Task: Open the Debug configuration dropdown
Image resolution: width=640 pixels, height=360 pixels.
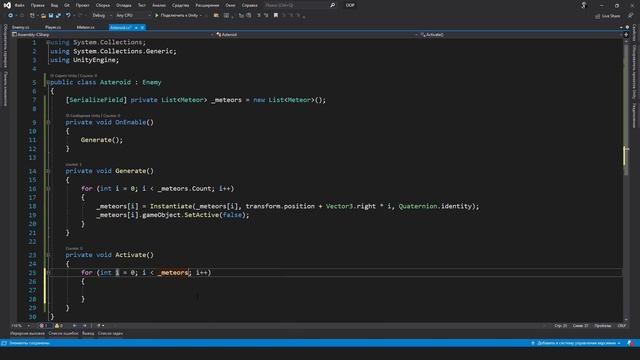Action: point(102,16)
